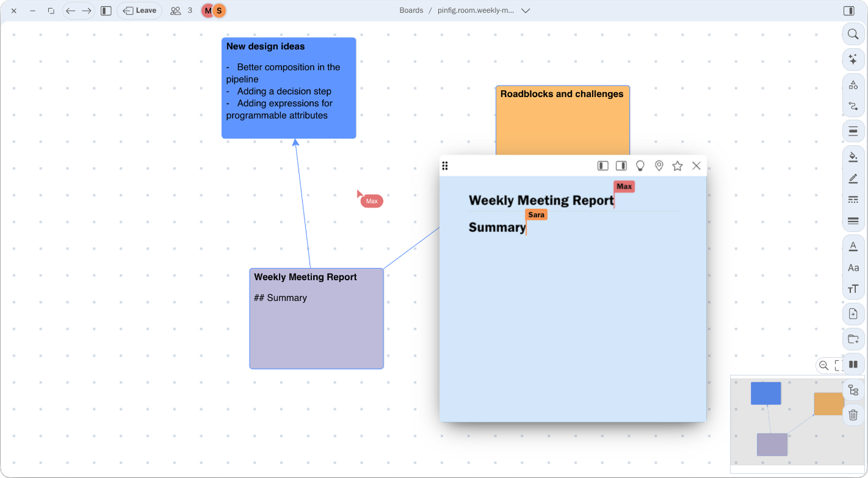Toggle the right panel in top bar
Screen dimensions: 868x478
point(848,10)
